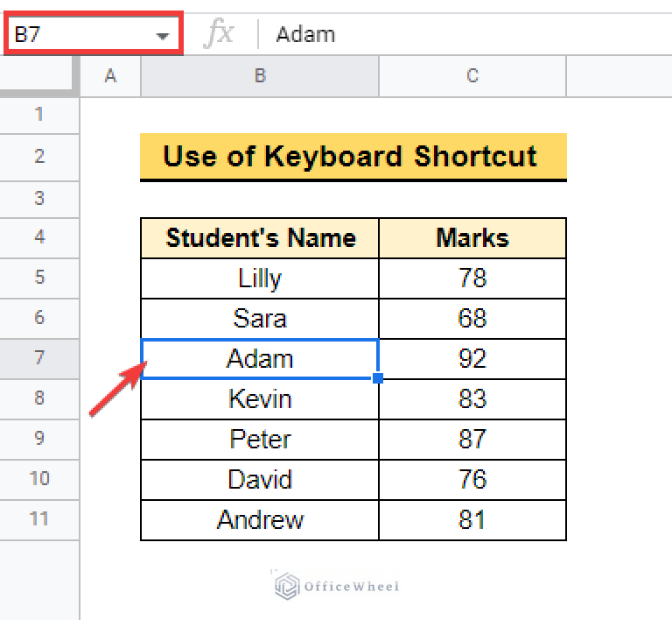The height and width of the screenshot is (620, 672).
Task: Select the cell with Lilly
Action: click(x=260, y=278)
